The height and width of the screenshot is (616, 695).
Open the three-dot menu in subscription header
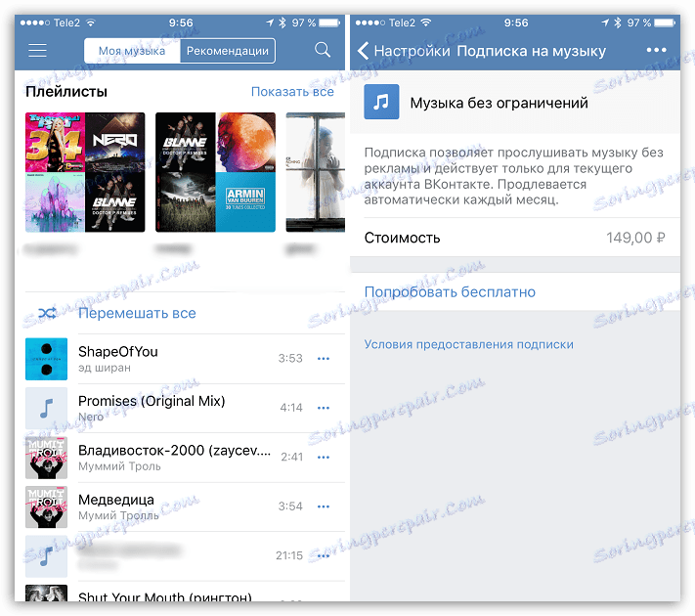click(x=657, y=50)
